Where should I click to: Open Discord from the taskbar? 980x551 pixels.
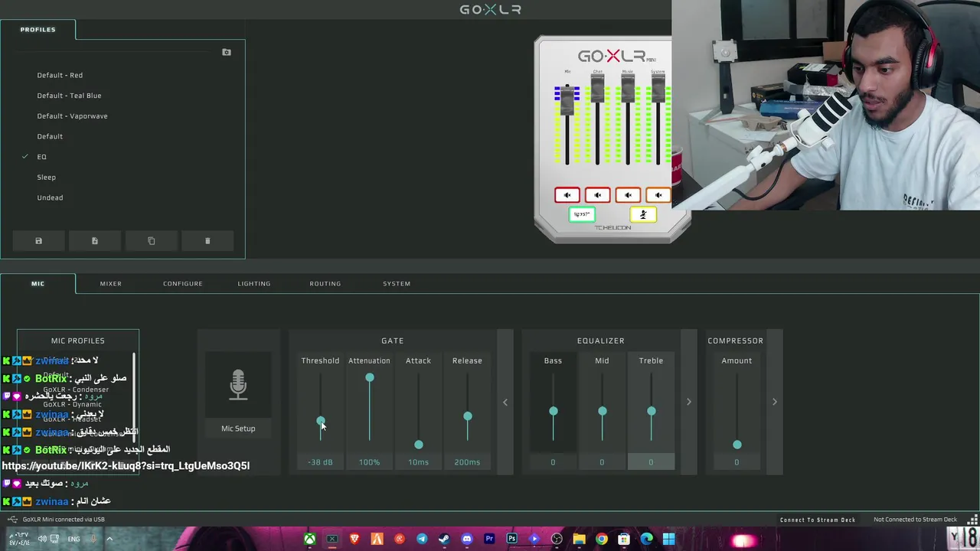point(467,539)
